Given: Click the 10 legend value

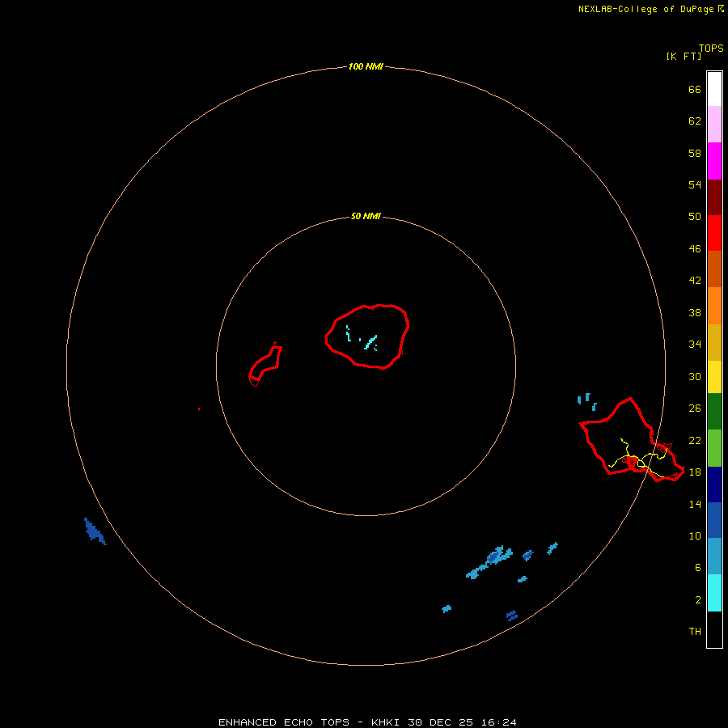Looking at the screenshot, I should click(x=695, y=535).
